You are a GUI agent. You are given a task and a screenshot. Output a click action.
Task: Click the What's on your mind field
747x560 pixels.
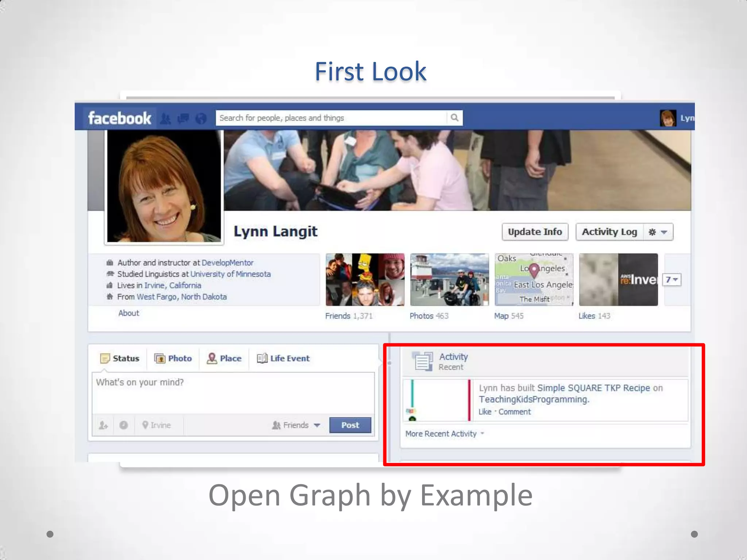click(x=233, y=393)
